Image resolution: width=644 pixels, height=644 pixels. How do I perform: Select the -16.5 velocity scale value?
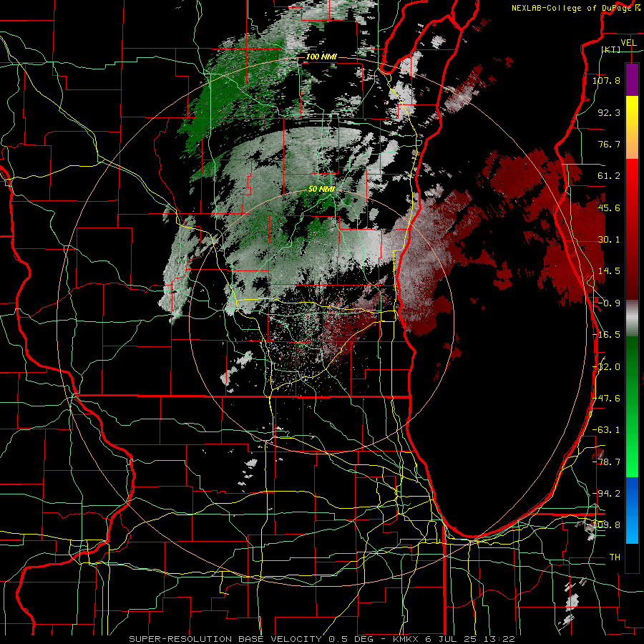click(x=606, y=335)
